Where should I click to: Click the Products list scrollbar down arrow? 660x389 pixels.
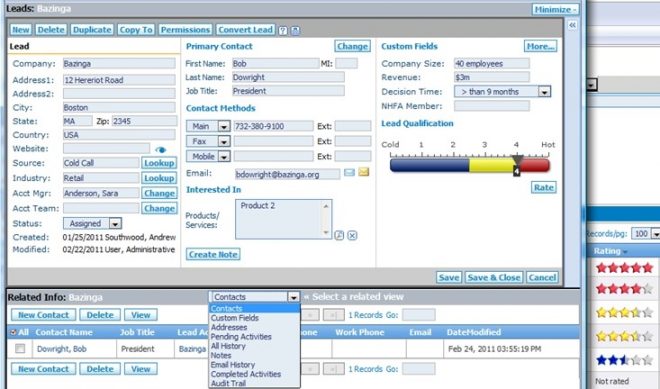[x=326, y=232]
